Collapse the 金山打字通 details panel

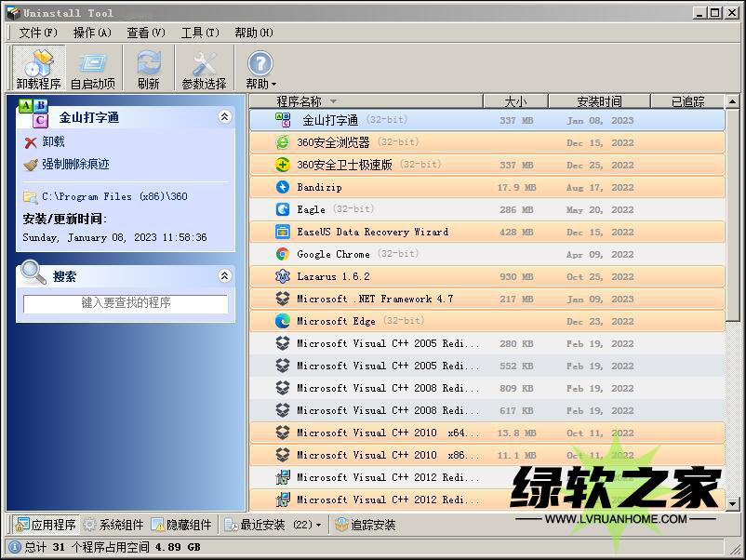point(224,117)
